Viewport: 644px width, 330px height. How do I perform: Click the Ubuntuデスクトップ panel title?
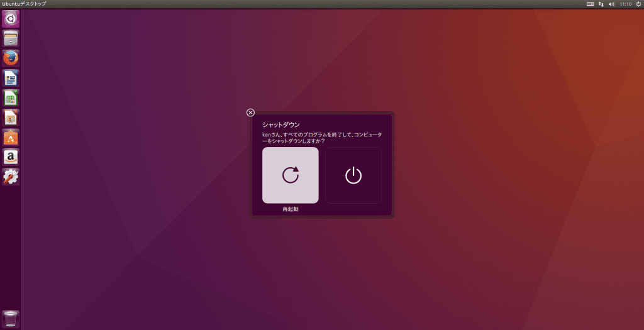point(24,4)
